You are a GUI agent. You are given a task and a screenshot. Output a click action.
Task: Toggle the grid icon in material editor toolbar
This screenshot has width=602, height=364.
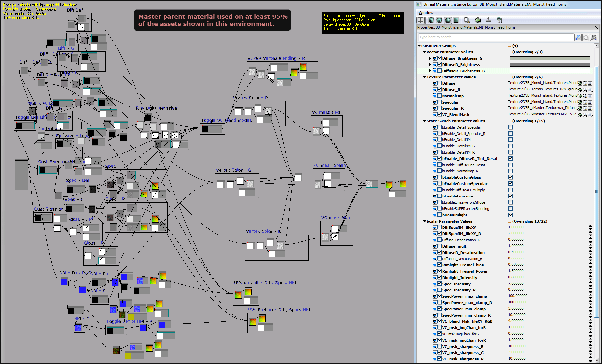point(421,20)
